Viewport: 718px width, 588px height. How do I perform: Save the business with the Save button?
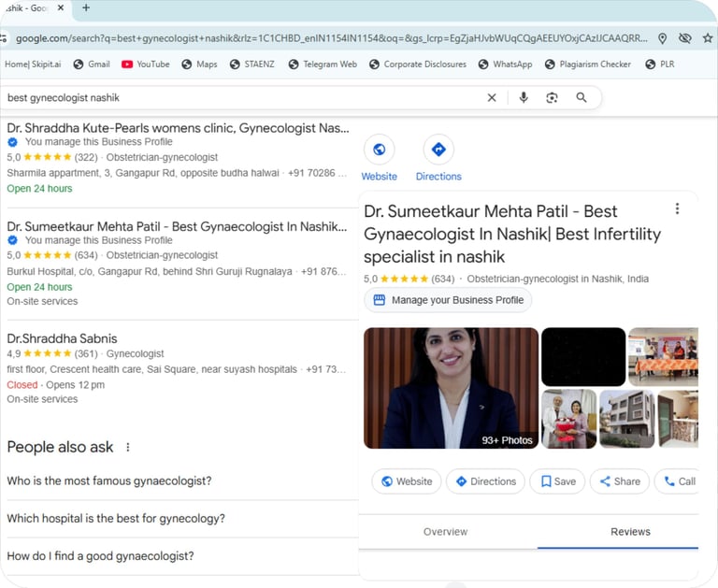tap(557, 481)
